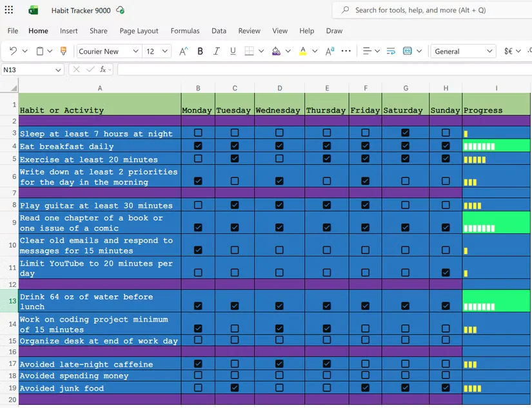
Task: Click the cloud saved status icon
Action: click(120, 10)
